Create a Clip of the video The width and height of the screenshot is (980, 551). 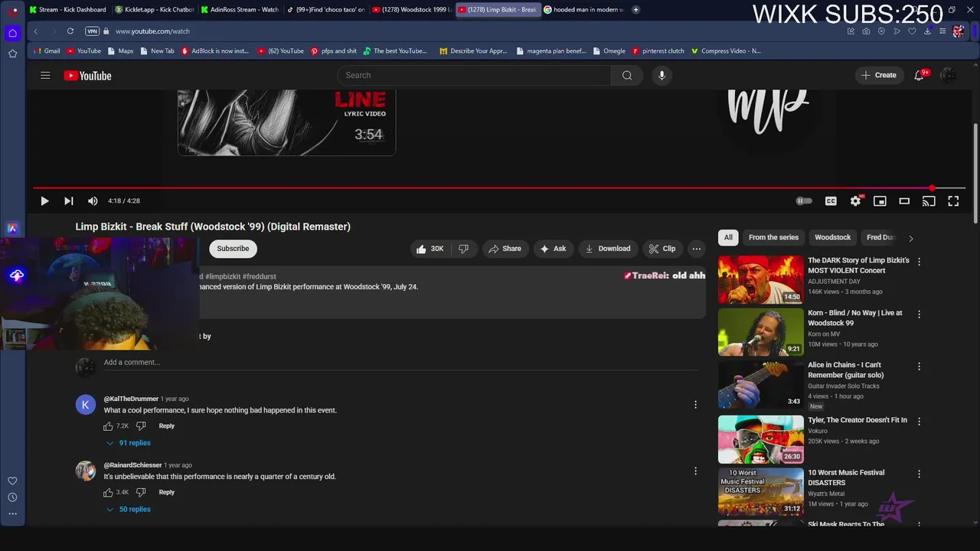[661, 249]
